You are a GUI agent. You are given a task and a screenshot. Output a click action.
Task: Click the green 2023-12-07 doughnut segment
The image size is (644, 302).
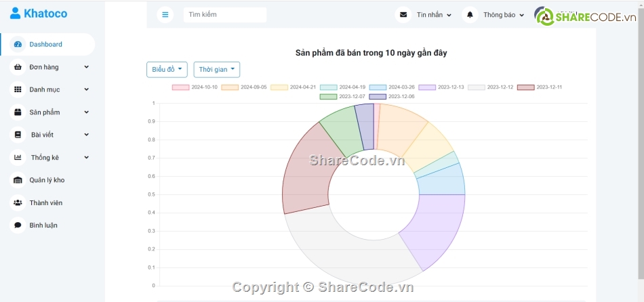[342, 129]
